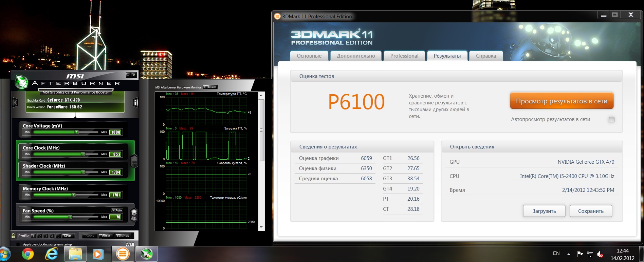
Task: Launch Google Chrome from the taskbar
Action: [28, 254]
